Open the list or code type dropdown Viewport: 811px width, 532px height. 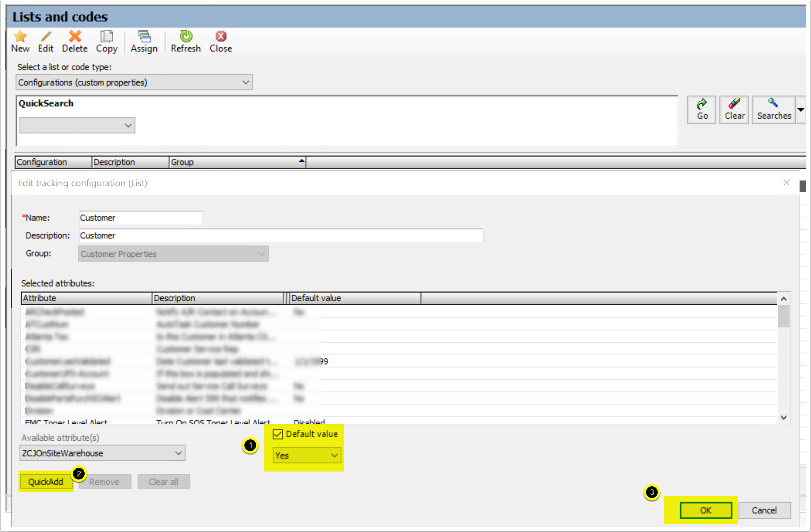[x=134, y=82]
